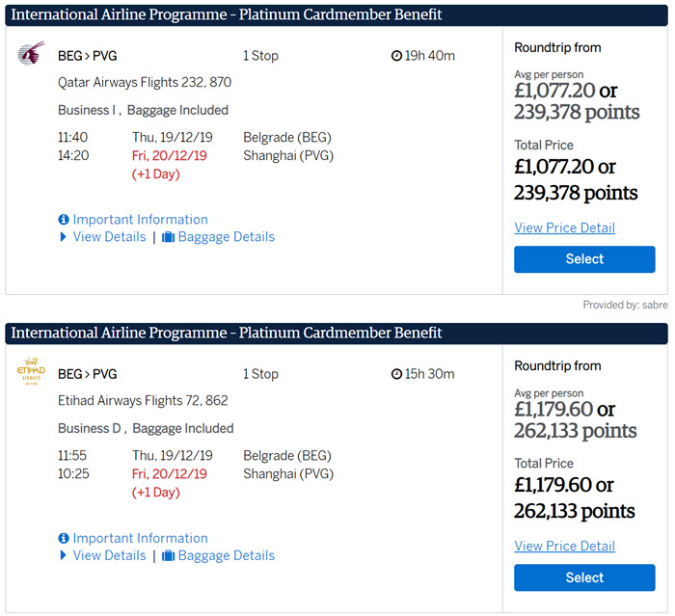Expand View Details arrow for Qatar flight
The image size is (675, 616).
tap(63, 237)
